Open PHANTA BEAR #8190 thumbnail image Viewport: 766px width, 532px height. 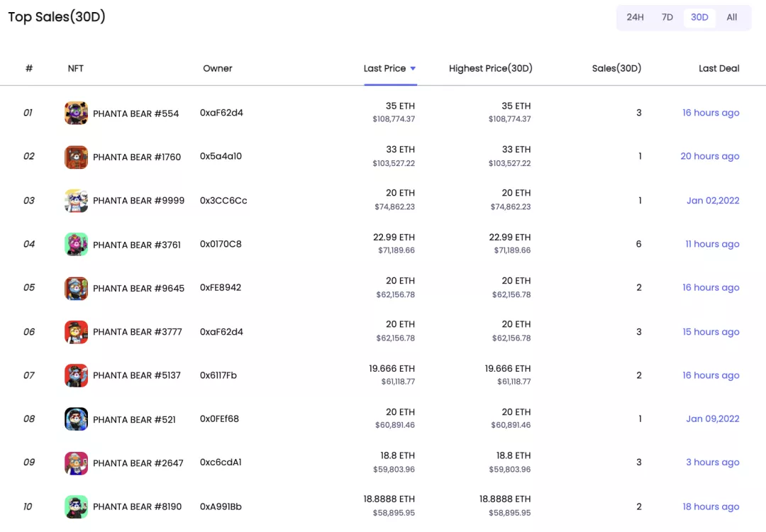(76, 506)
